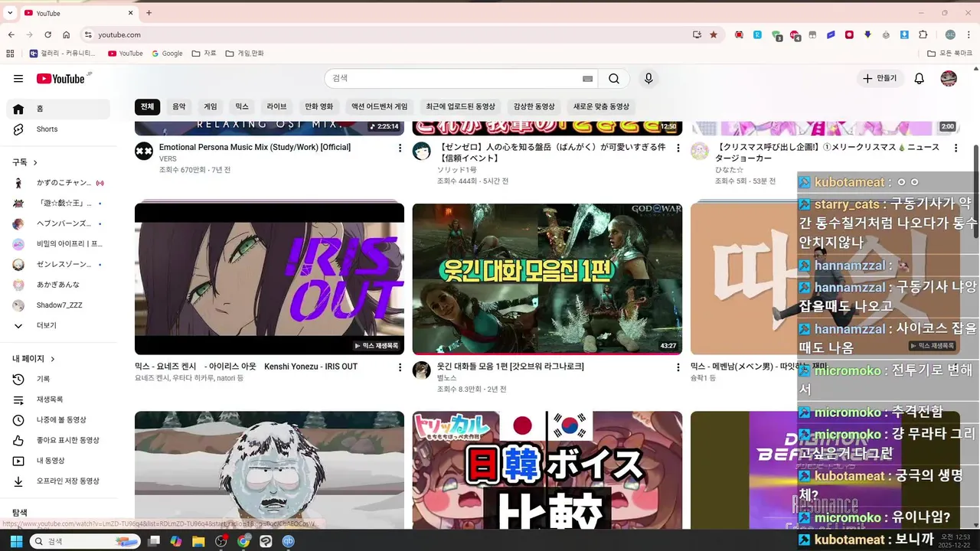Expand the 내 페이지 section chevron
Viewport: 980px width, 551px height.
point(53,359)
